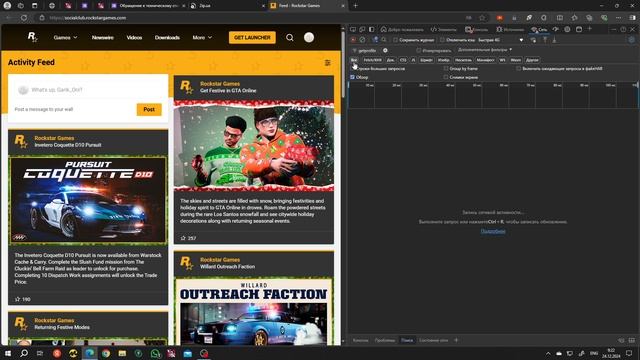
Task: Open the user profile avatar menu
Action: tap(309, 38)
